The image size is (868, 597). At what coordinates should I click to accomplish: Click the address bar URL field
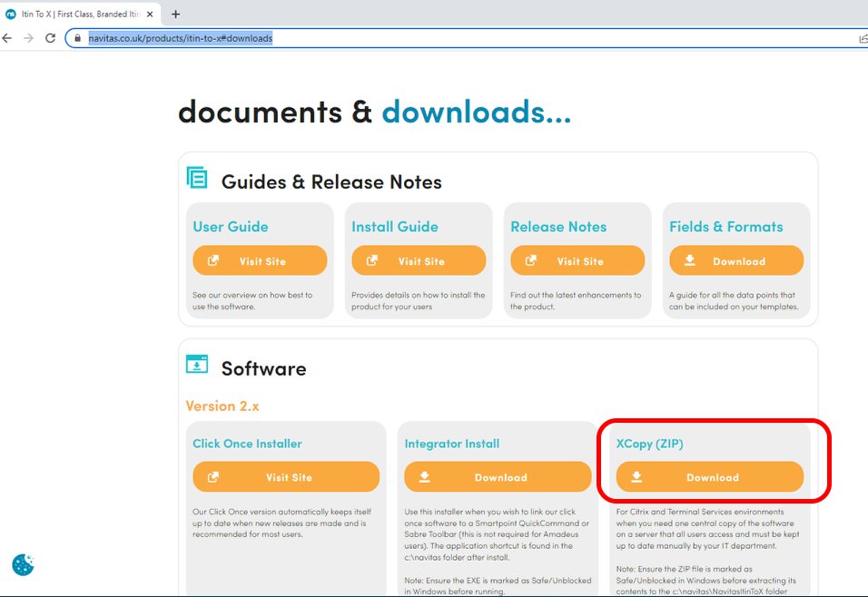(465, 38)
